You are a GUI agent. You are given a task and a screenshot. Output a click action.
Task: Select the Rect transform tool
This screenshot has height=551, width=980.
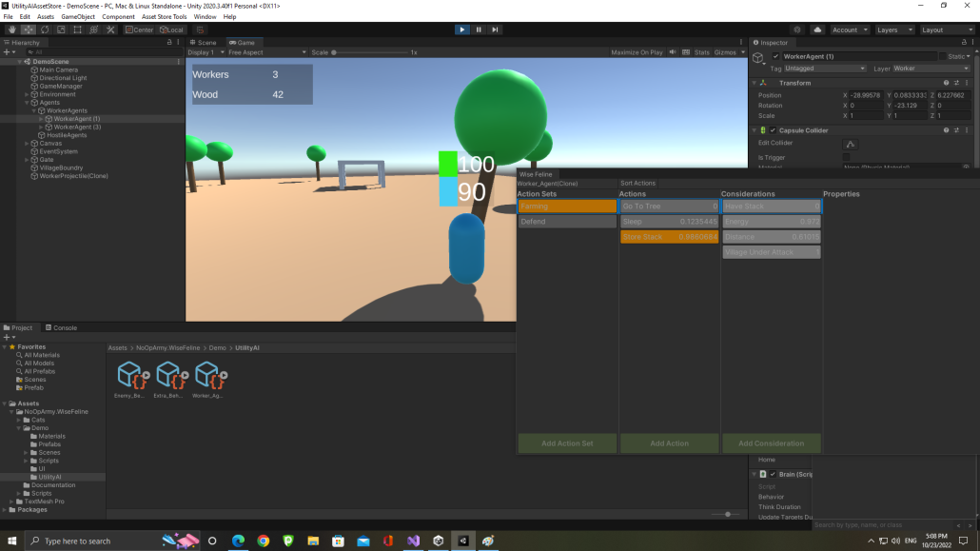pyautogui.click(x=77, y=30)
